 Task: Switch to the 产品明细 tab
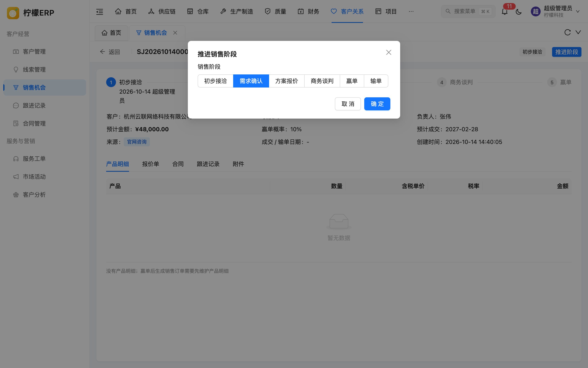coord(118,164)
